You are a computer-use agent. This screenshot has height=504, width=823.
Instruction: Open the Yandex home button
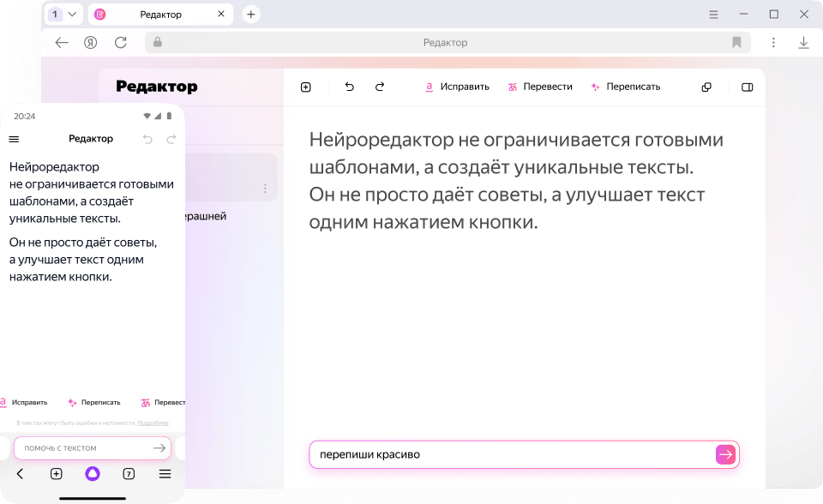pos(91,43)
